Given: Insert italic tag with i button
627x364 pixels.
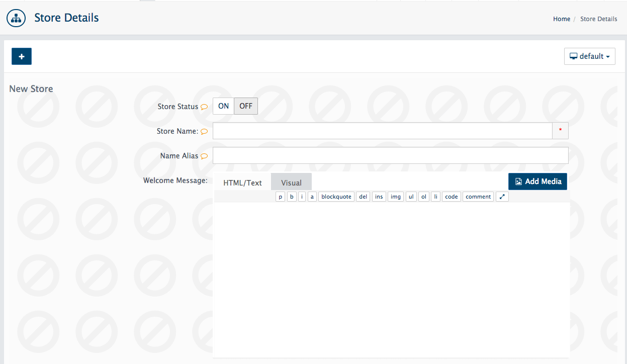Looking at the screenshot, I should click(x=302, y=197).
